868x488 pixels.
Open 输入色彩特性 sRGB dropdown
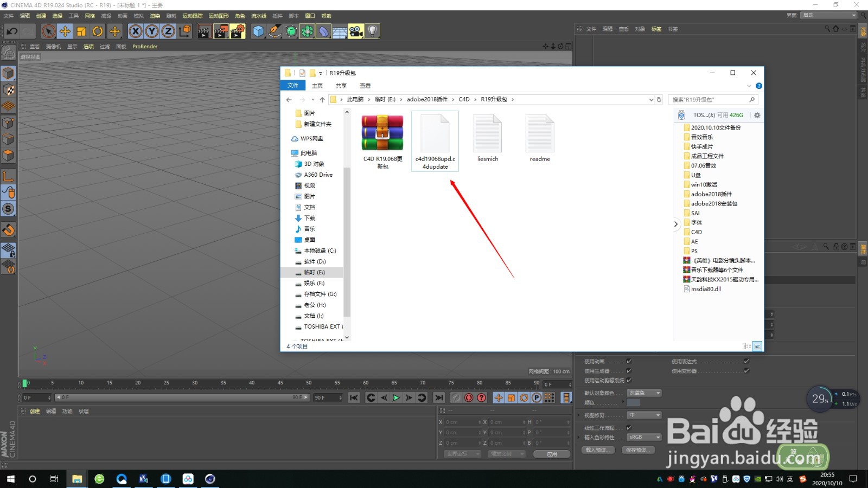644,437
